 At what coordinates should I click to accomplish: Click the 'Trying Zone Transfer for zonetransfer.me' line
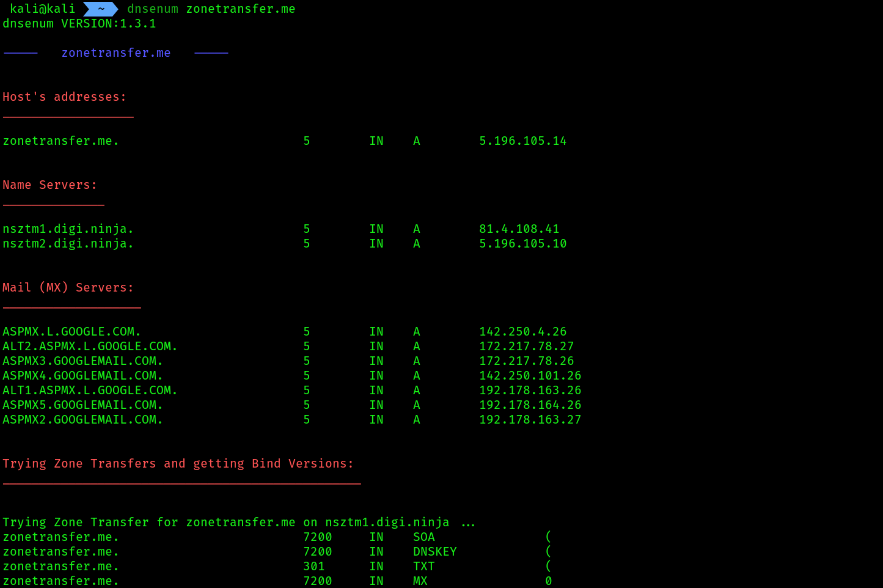tap(239, 523)
